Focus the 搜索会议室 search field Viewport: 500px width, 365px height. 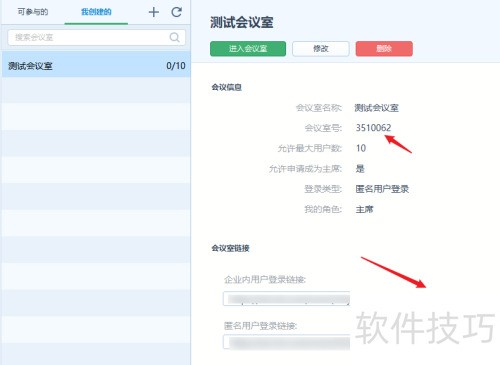click(x=96, y=37)
